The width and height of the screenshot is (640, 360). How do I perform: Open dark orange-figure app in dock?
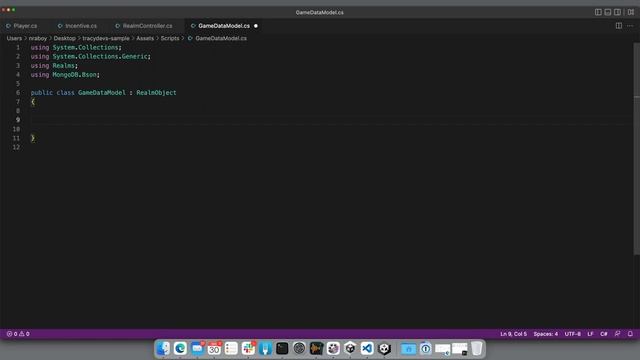[x=316, y=349]
